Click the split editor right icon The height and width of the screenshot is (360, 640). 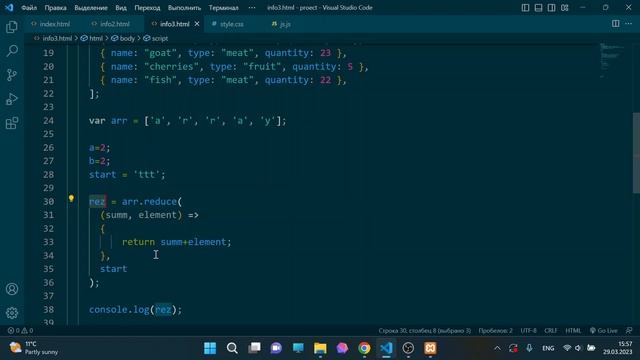pos(616,24)
